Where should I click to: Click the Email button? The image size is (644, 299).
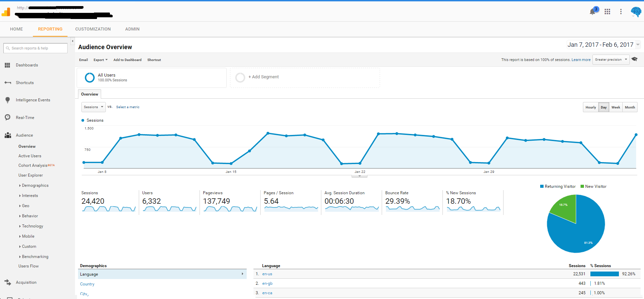[83, 60]
